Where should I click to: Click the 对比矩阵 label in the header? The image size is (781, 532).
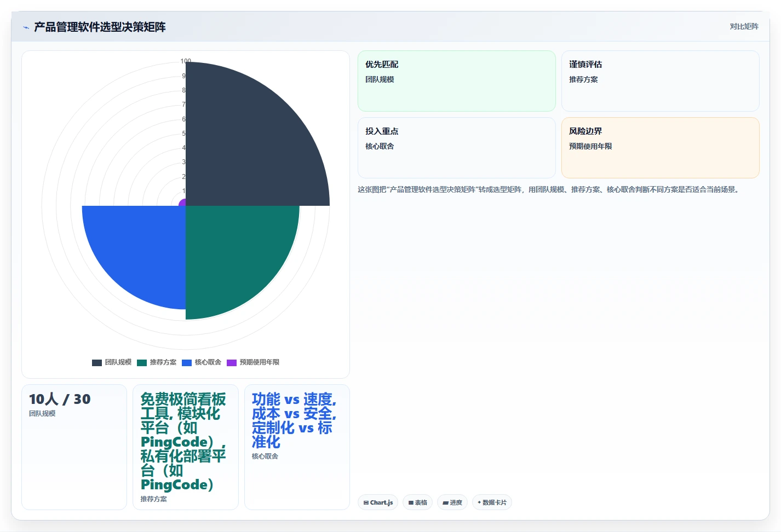744,26
